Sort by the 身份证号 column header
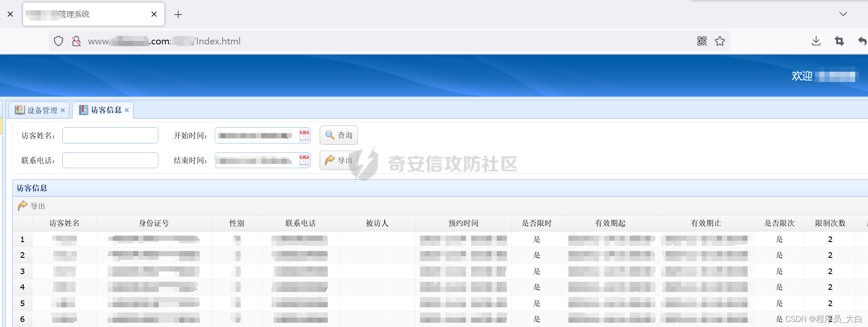The image size is (868, 327). pos(154,223)
